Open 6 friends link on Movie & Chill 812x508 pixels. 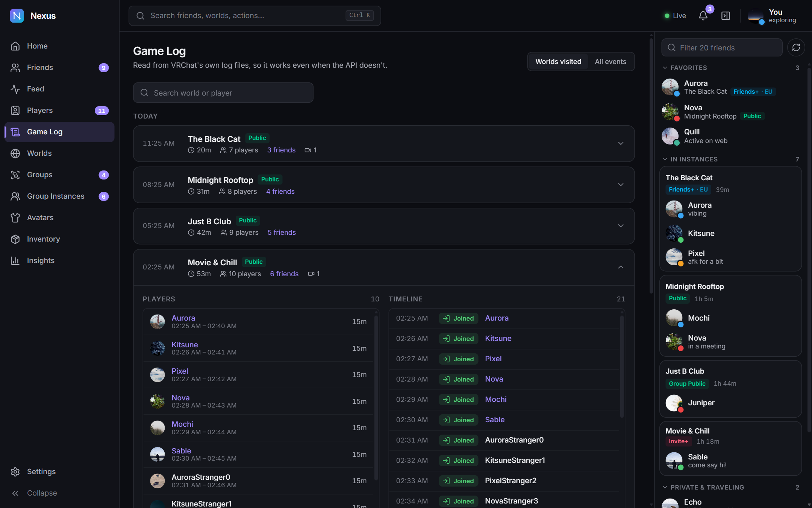coord(284,274)
